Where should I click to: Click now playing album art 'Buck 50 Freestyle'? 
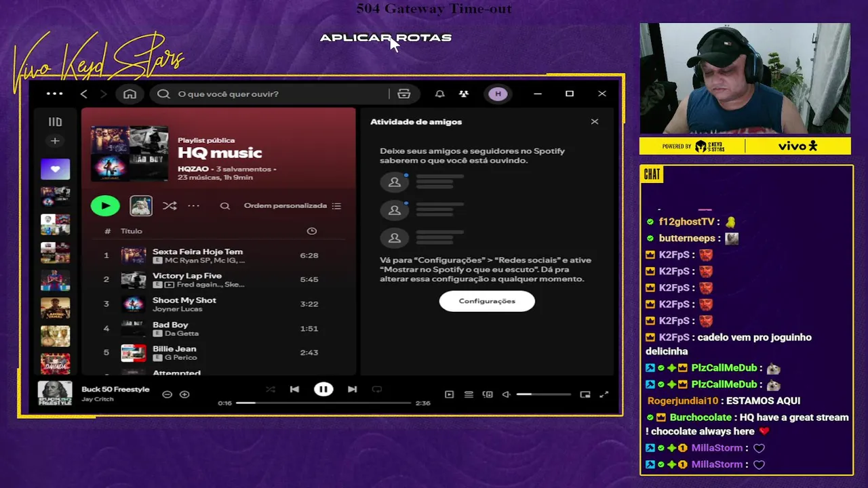55,394
